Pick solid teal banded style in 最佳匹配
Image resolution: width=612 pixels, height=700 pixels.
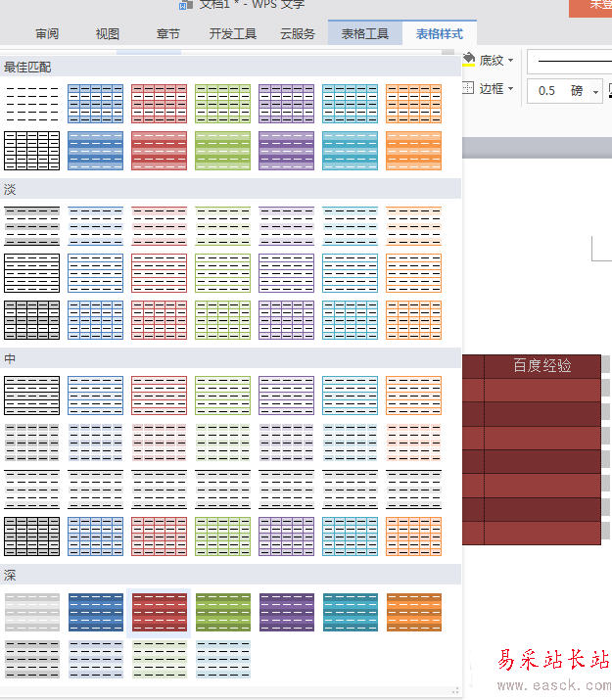click(350, 151)
